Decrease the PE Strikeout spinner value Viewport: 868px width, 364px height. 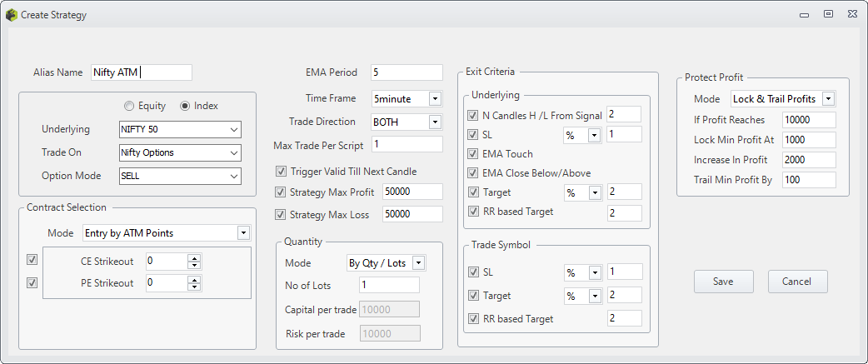pyautogui.click(x=194, y=287)
